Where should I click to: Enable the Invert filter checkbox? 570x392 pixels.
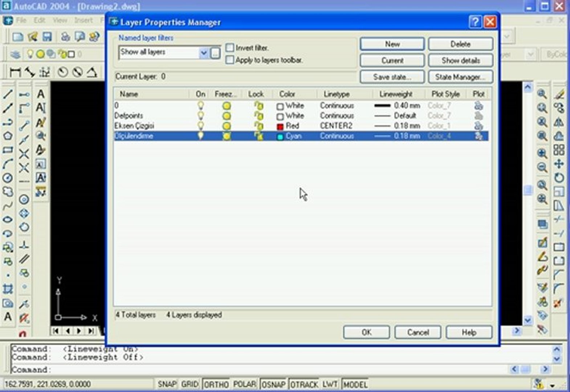[229, 48]
